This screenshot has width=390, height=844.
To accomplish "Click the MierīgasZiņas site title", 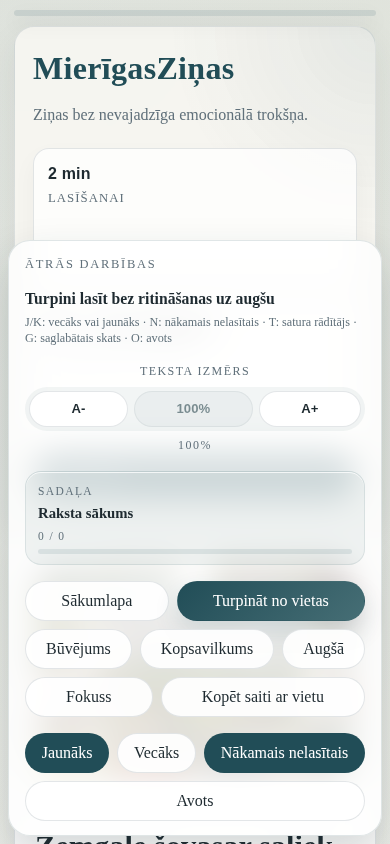I will [x=133, y=69].
